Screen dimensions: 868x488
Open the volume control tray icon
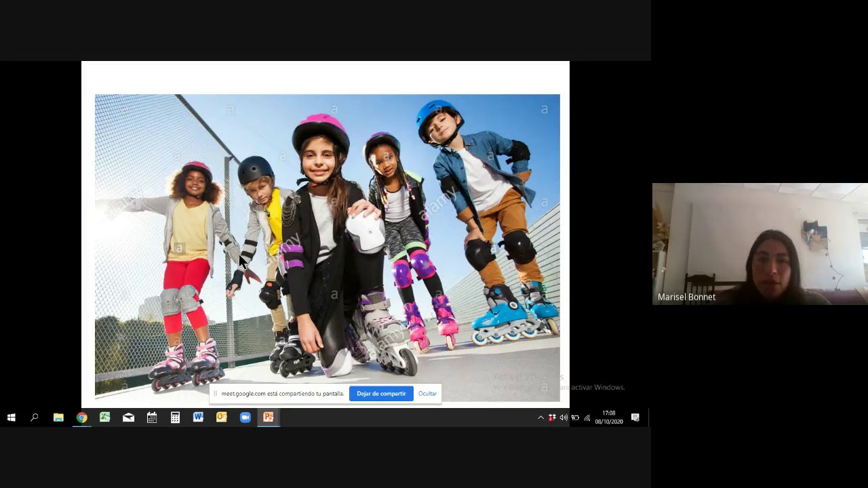point(564,418)
